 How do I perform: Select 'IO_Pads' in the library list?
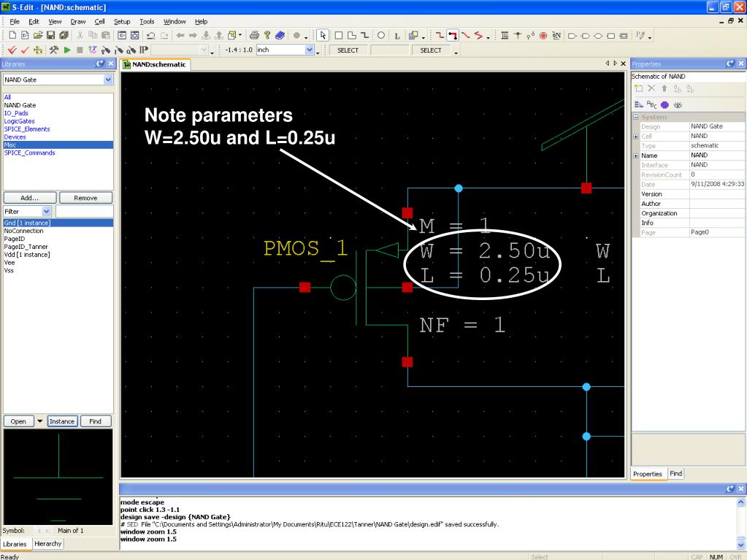16,113
